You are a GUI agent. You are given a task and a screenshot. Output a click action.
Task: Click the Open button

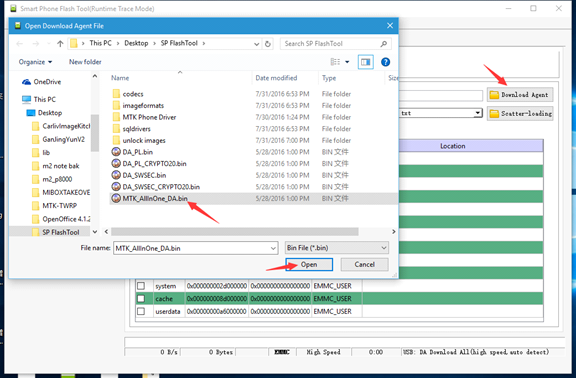[x=309, y=264]
